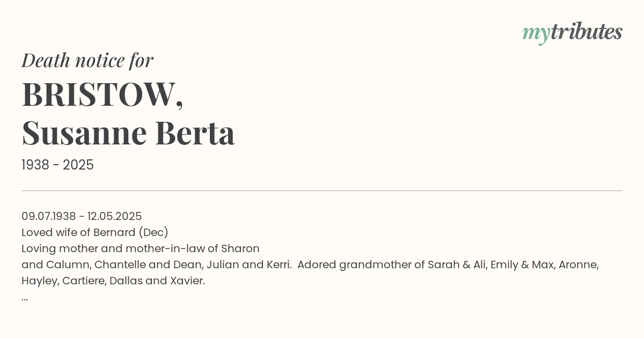Viewport: 644px width, 338px height.
Task: Click "Chantelle and Dean" in the notice
Action: (140, 264)
